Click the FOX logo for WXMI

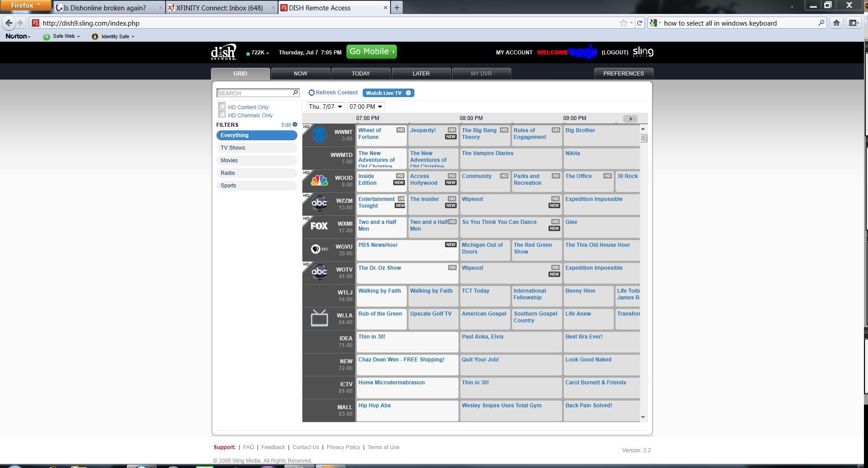click(319, 226)
